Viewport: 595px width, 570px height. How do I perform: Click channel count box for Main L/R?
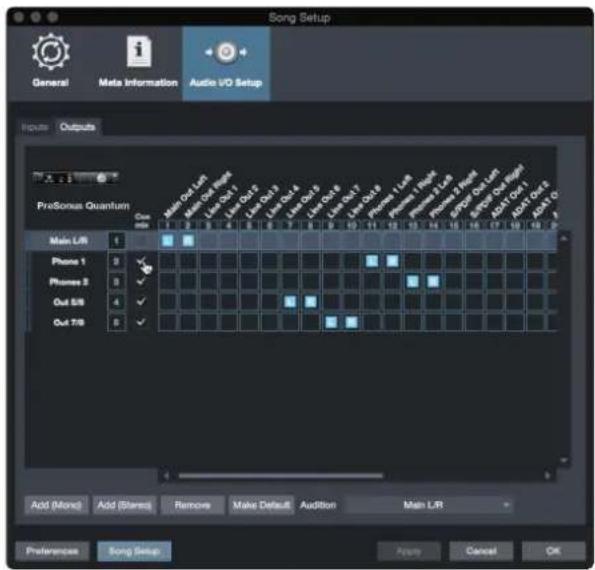(x=116, y=241)
